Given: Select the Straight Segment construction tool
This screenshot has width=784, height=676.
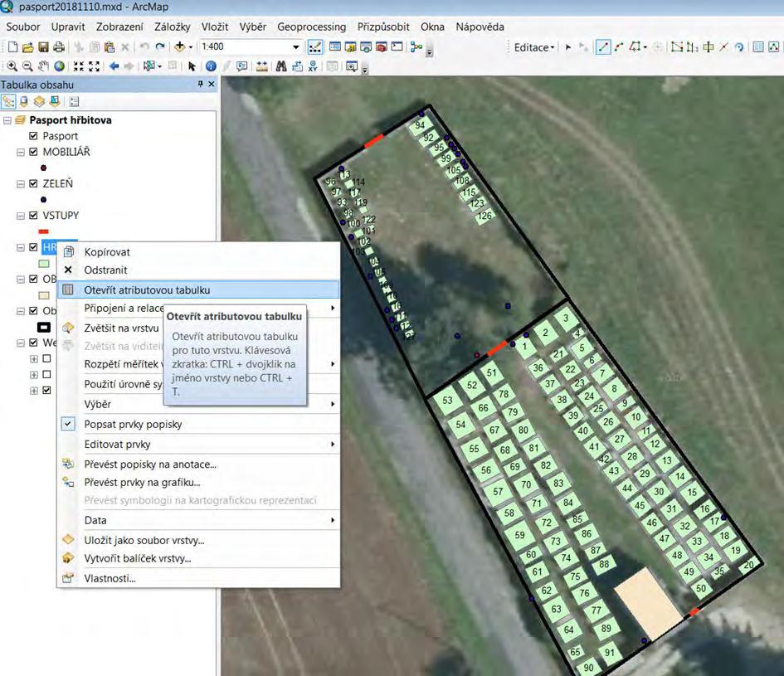Looking at the screenshot, I should tap(603, 47).
